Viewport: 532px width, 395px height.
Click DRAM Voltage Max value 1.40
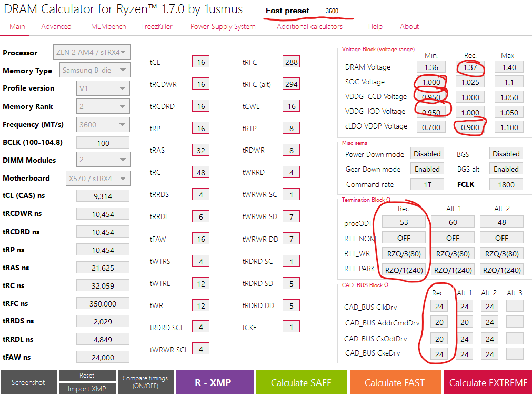509,67
